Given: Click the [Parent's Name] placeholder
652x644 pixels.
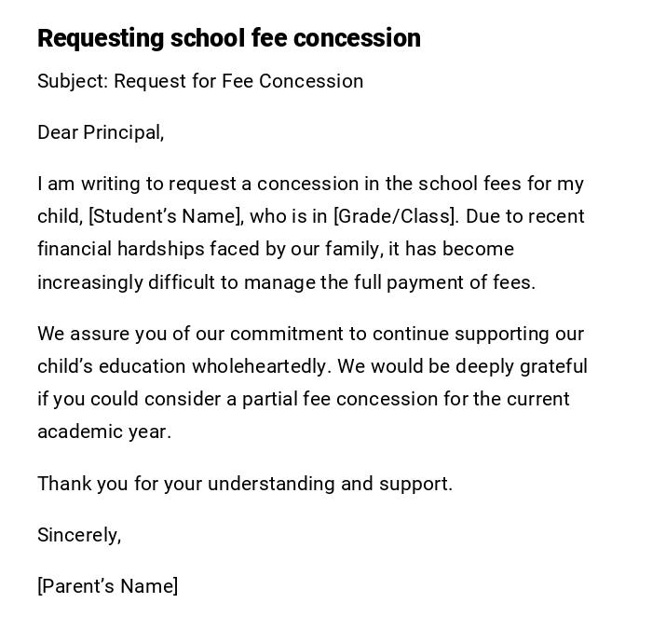Looking at the screenshot, I should (x=108, y=586).
